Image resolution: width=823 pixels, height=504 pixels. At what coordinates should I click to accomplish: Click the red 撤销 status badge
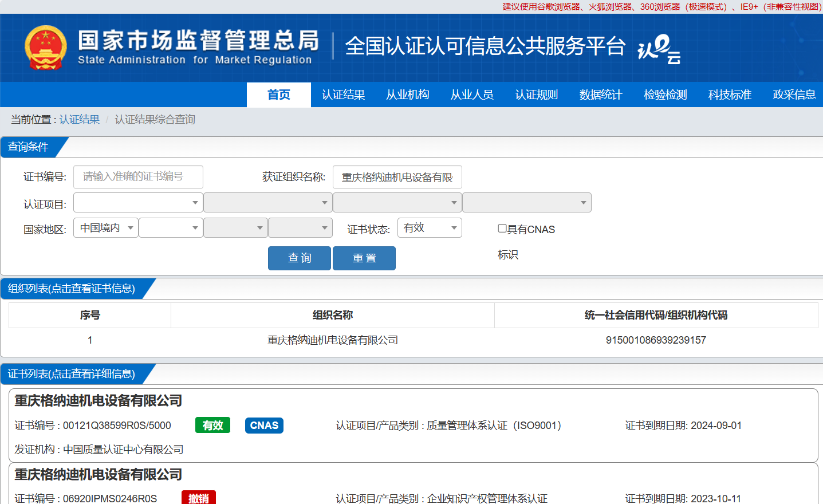199,498
